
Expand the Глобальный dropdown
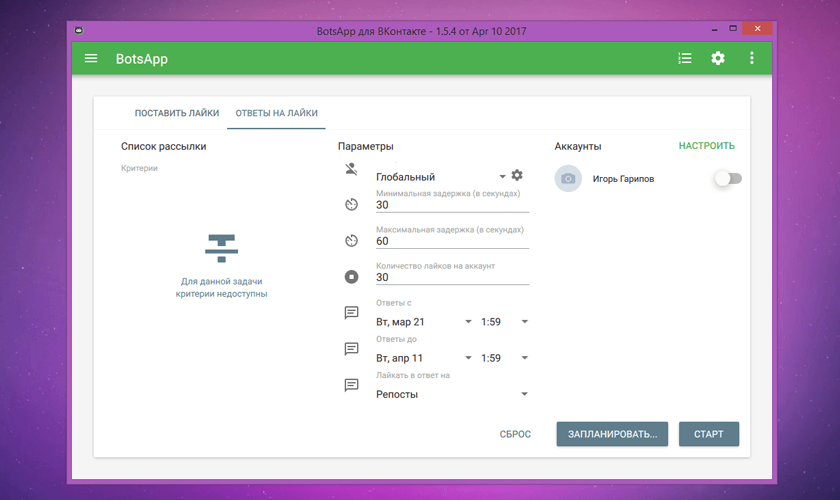(441, 177)
